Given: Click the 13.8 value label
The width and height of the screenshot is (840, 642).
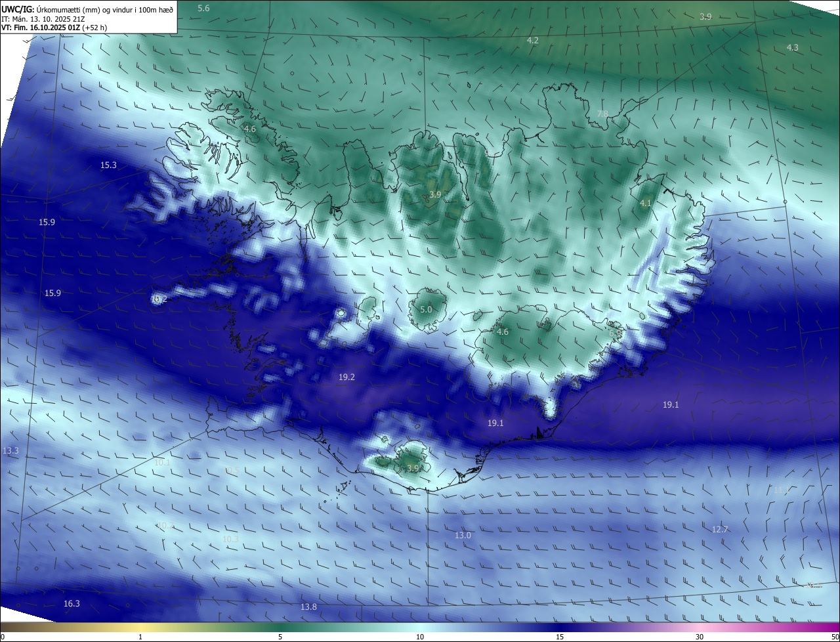Looking at the screenshot, I should coord(308,607).
